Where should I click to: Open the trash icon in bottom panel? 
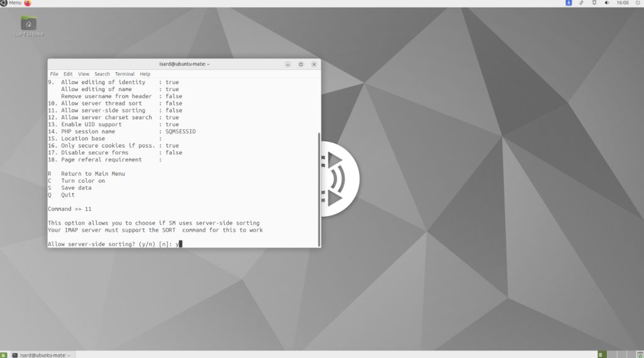(640, 355)
